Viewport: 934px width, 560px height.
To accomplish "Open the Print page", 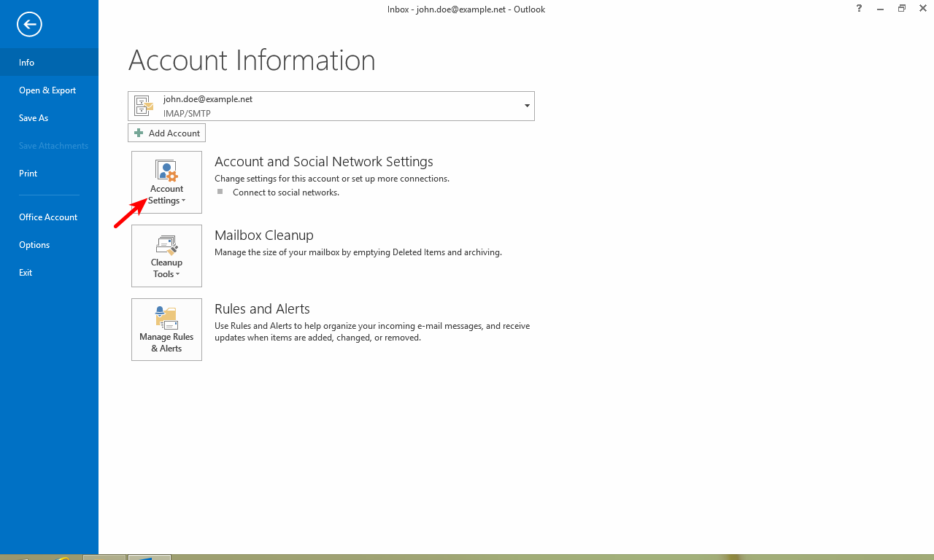I will (49, 173).
